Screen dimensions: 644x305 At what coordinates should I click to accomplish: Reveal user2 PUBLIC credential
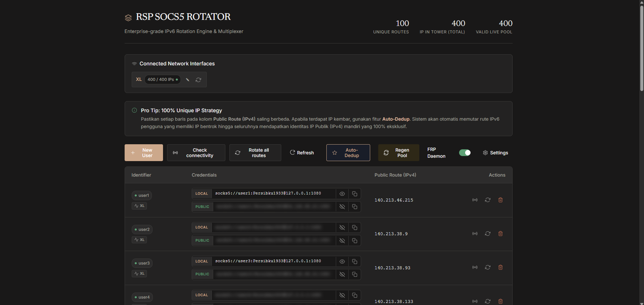click(x=342, y=241)
